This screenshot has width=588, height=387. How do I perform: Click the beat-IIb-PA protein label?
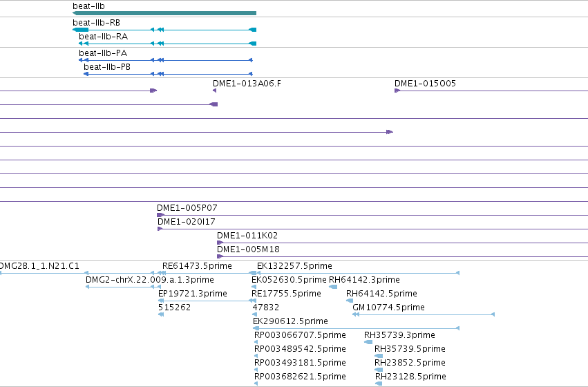(x=103, y=53)
